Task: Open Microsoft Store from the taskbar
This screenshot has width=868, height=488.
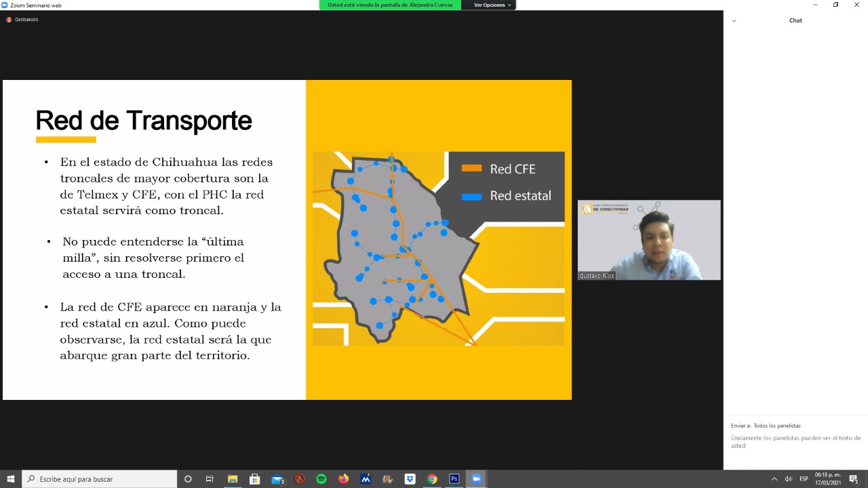Action: [x=254, y=479]
